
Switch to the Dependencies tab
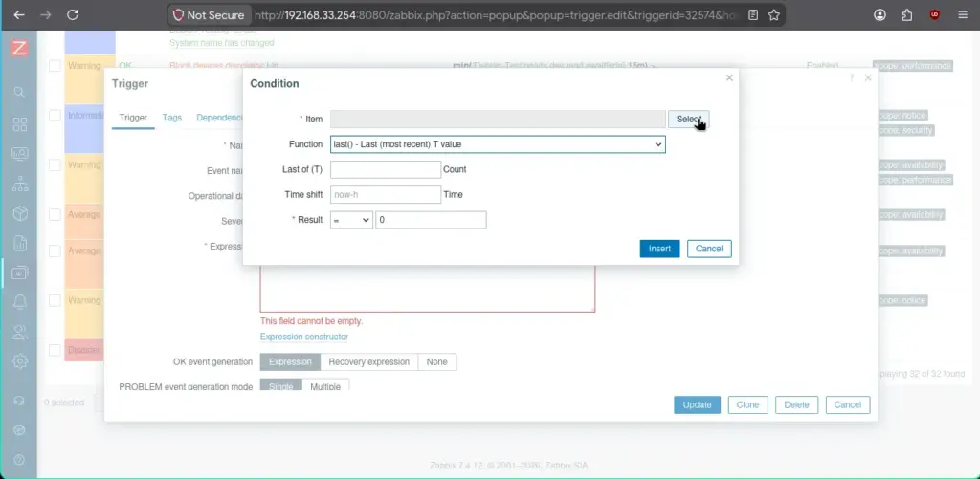tap(219, 118)
